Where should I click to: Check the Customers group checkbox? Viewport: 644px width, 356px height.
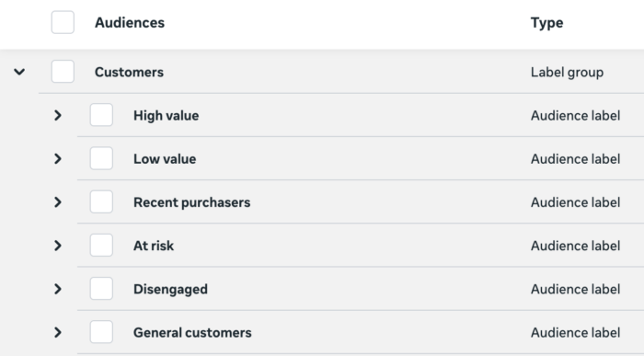click(63, 72)
